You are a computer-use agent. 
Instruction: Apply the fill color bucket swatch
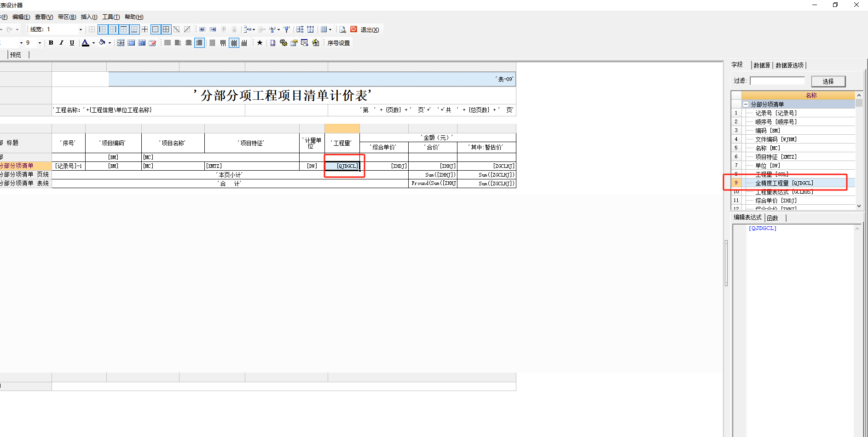tap(102, 43)
